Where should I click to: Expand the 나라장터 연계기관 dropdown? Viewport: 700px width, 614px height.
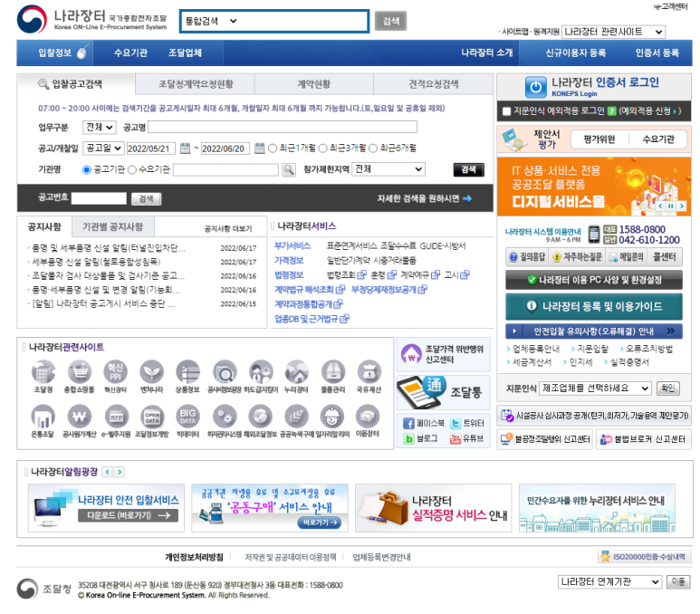coord(609,581)
